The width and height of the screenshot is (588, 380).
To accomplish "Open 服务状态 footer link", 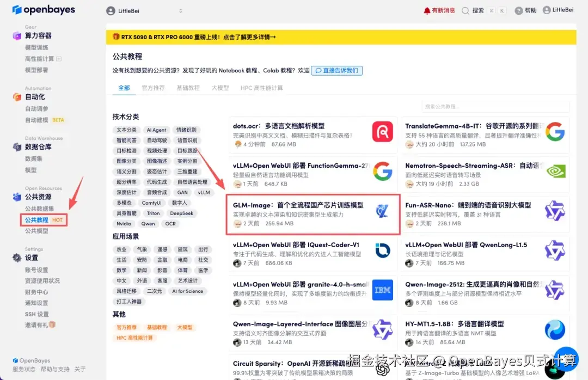I will coord(24,369).
